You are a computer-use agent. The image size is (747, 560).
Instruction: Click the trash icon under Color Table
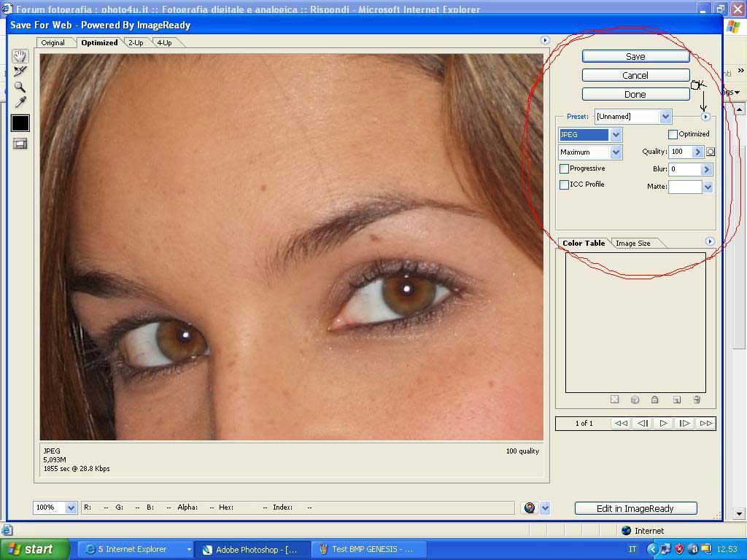(x=697, y=400)
